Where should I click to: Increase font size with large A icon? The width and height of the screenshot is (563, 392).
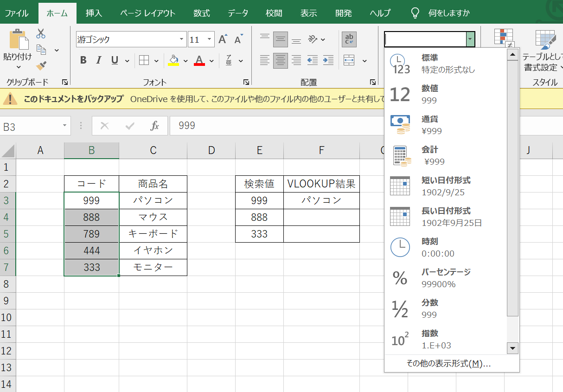click(223, 39)
